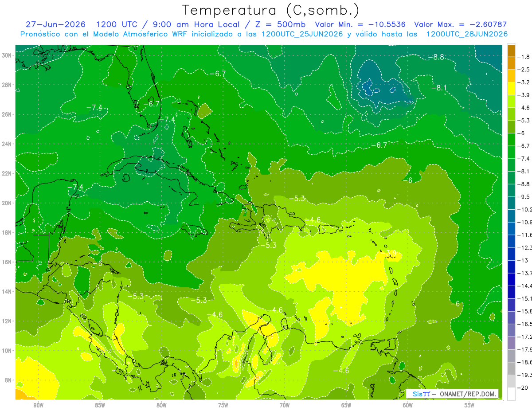532x411 pixels.
Task: Click longitude axis label 75W
Action: [223, 406]
